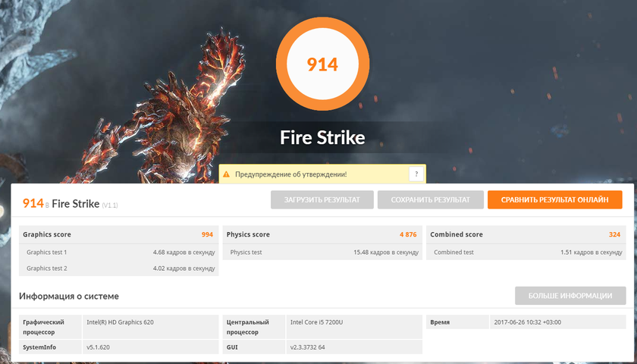The height and width of the screenshot is (364, 637).
Task: Select the Physics score header row
Action: 322,234
